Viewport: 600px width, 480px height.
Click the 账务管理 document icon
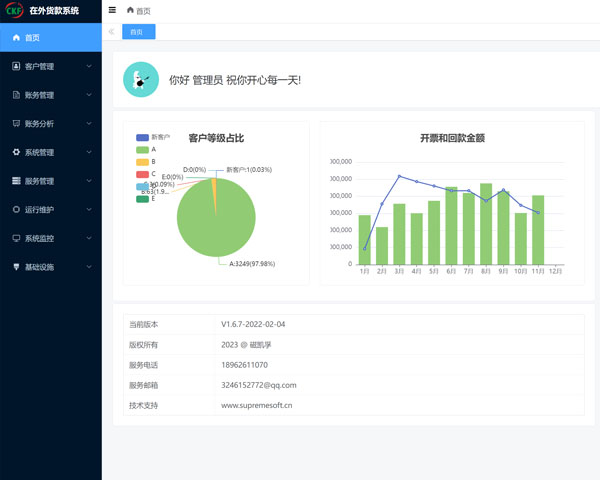tap(16, 96)
